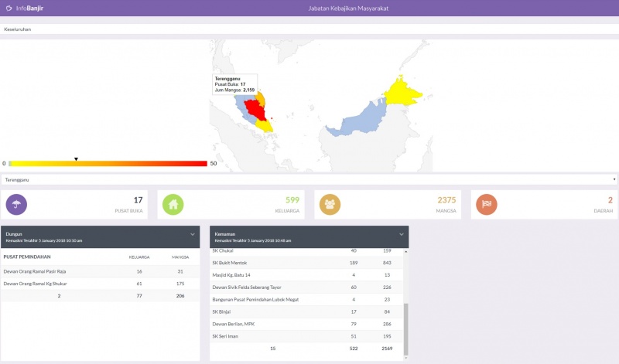Click the yellow Johor region on map
Image resolution: width=619 pixels, height=364 pixels.
click(265, 125)
